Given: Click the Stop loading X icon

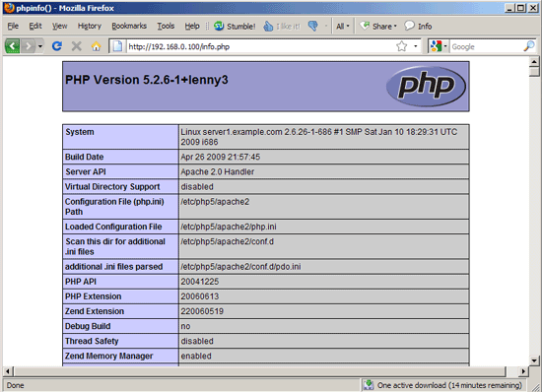Looking at the screenshot, I should click(x=77, y=46).
